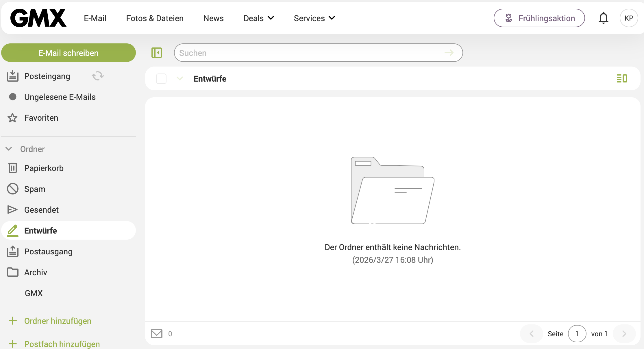Open the Favoriten starred mails
Image resolution: width=644 pixels, height=349 pixels.
pyautogui.click(x=41, y=118)
